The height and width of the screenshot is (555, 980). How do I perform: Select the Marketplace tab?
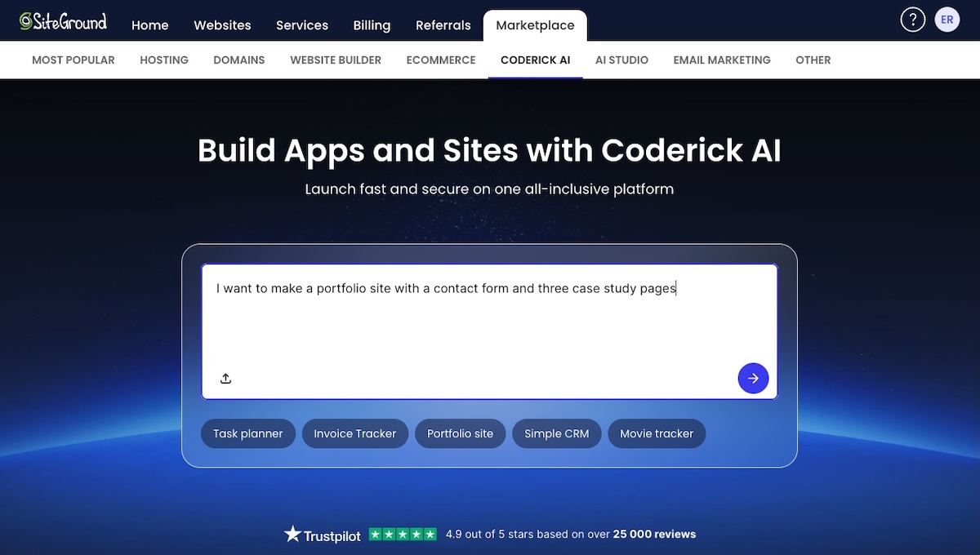535,25
